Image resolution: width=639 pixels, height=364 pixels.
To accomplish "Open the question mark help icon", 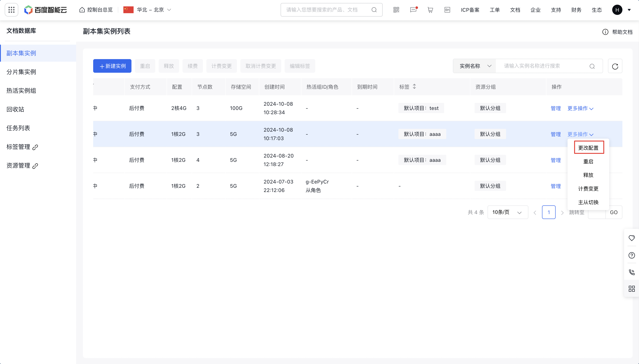I will click(x=632, y=255).
